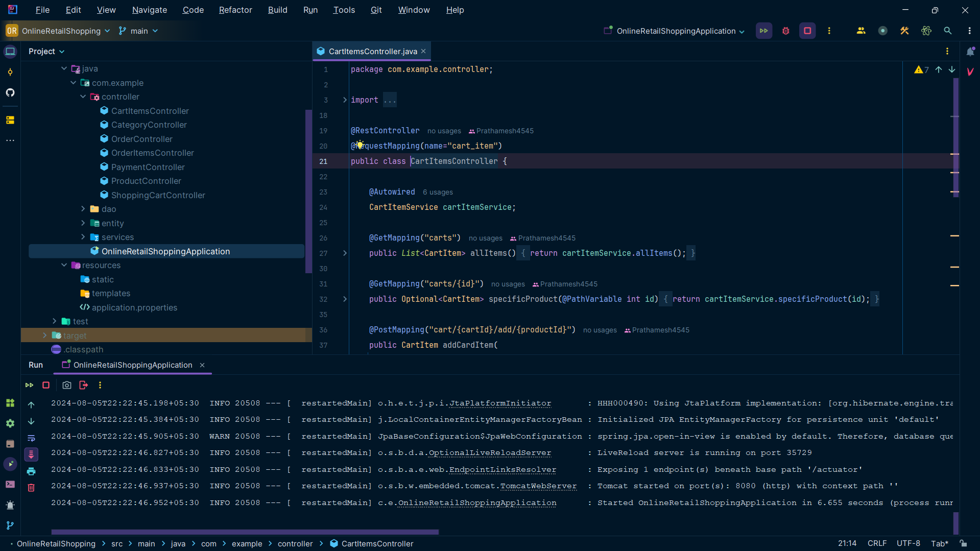
Task: Open Search Everywhere magnifier
Action: [x=948, y=31]
